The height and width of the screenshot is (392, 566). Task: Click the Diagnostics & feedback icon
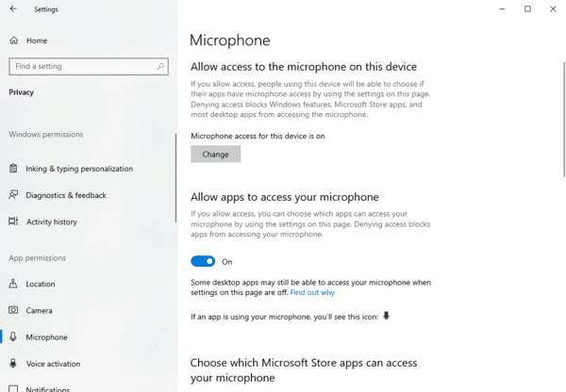[13, 195]
